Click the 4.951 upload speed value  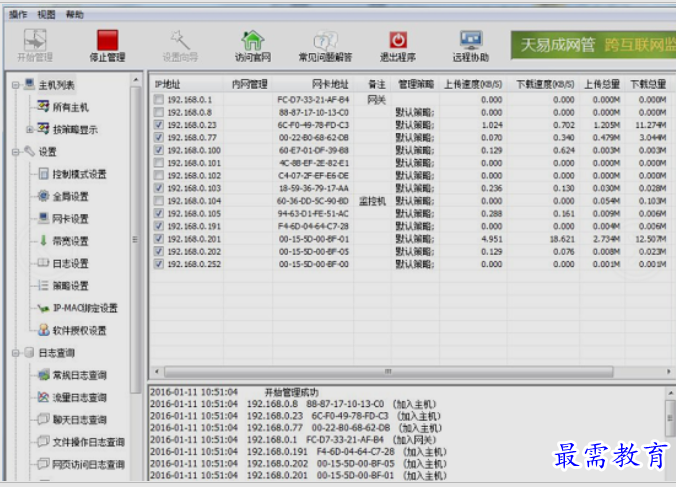[491, 239]
